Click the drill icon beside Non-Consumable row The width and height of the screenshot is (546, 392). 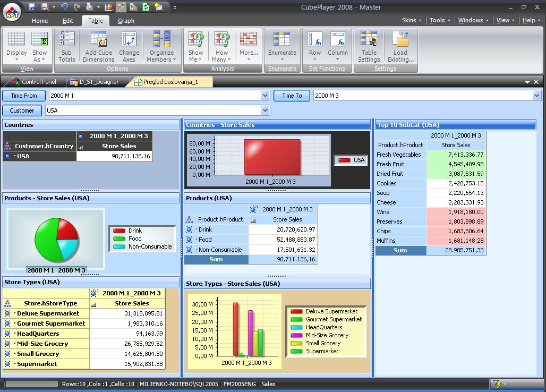pos(189,250)
